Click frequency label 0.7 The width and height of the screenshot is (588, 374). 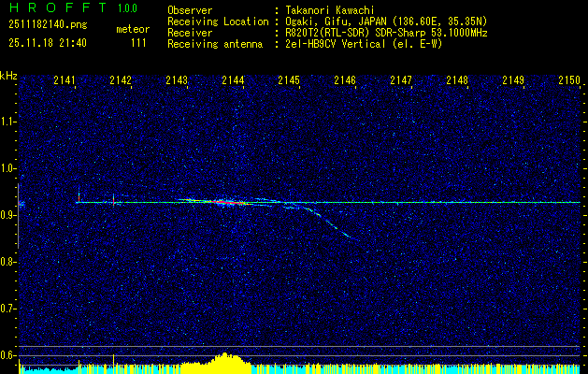7,309
